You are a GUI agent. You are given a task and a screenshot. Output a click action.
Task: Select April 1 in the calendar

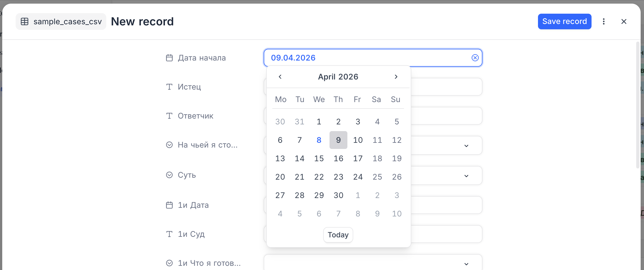coord(319,122)
